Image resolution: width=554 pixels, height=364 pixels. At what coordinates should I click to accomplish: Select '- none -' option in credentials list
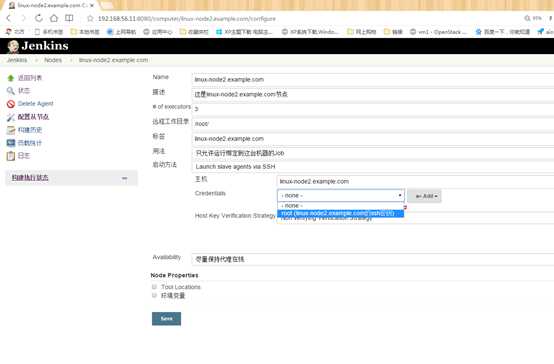coord(340,206)
